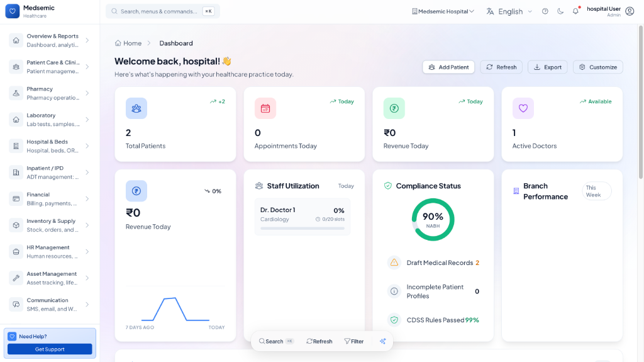Viewport: 644px width, 362px height.
Task: Click the Active Doctors heart icon
Action: click(x=523, y=108)
